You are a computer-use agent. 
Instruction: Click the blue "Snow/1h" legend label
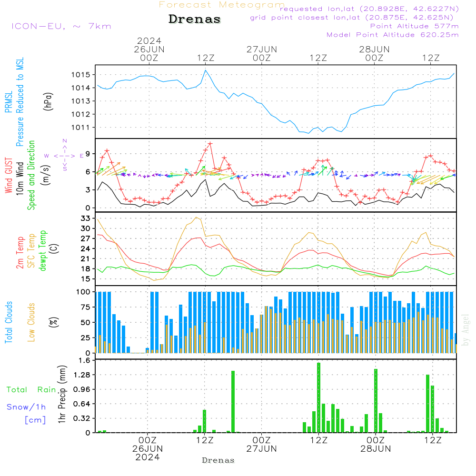(26, 407)
